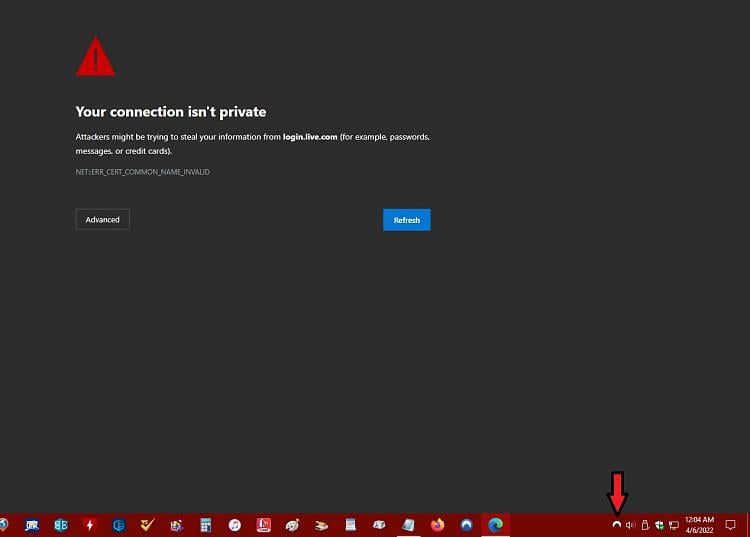750x537 pixels.
Task: Open the red lightning bolt taskbar icon
Action: (89, 525)
